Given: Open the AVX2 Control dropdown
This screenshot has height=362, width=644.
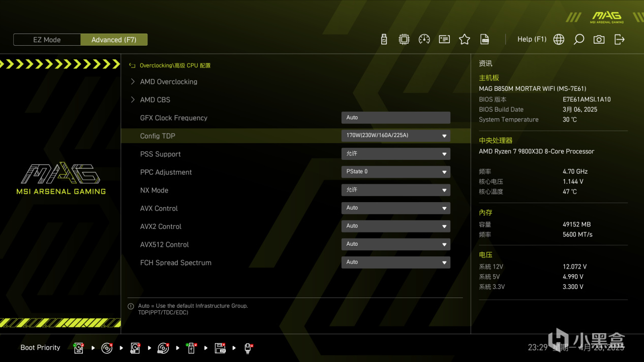Looking at the screenshot, I should click(x=396, y=226).
